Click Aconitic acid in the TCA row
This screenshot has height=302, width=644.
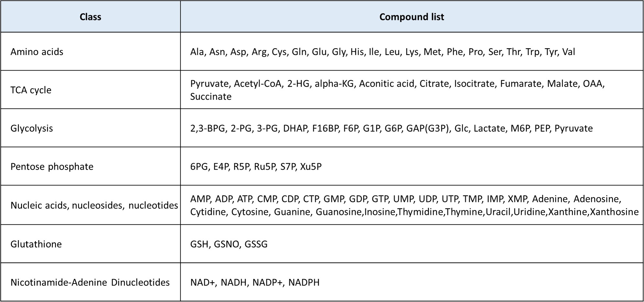click(x=387, y=84)
